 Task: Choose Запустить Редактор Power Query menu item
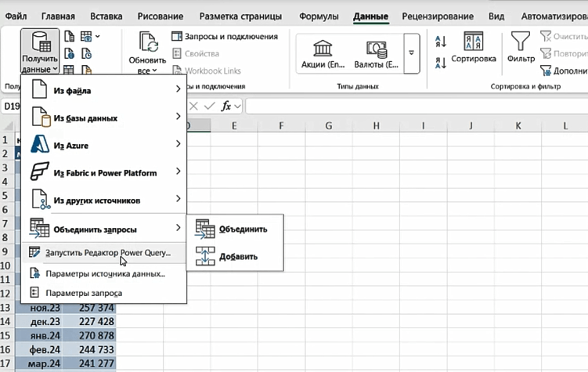point(104,253)
